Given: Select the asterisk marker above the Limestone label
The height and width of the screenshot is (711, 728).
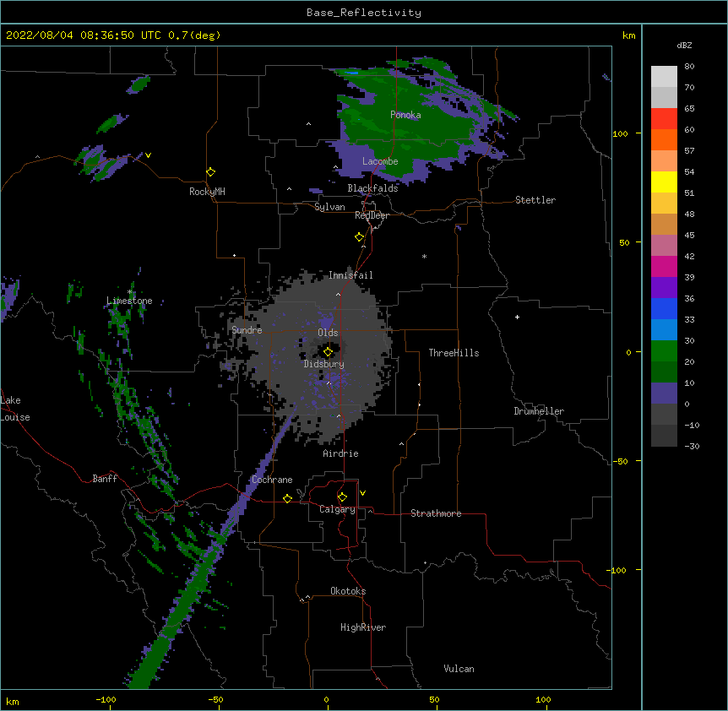Looking at the screenshot, I should [130, 292].
